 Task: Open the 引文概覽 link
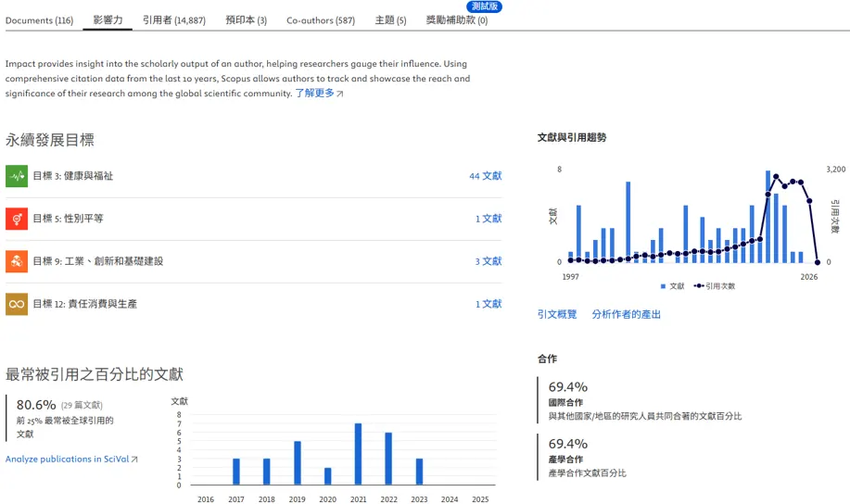tap(557, 314)
